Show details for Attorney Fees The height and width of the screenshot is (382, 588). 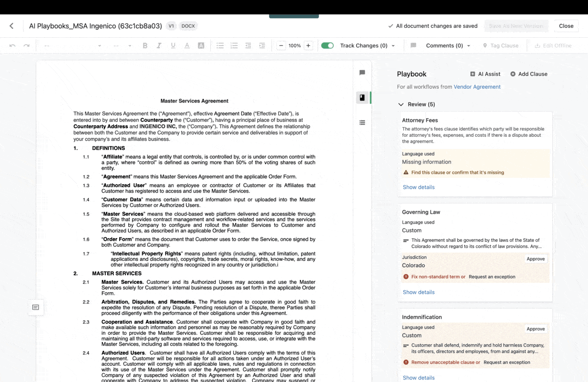click(x=418, y=187)
